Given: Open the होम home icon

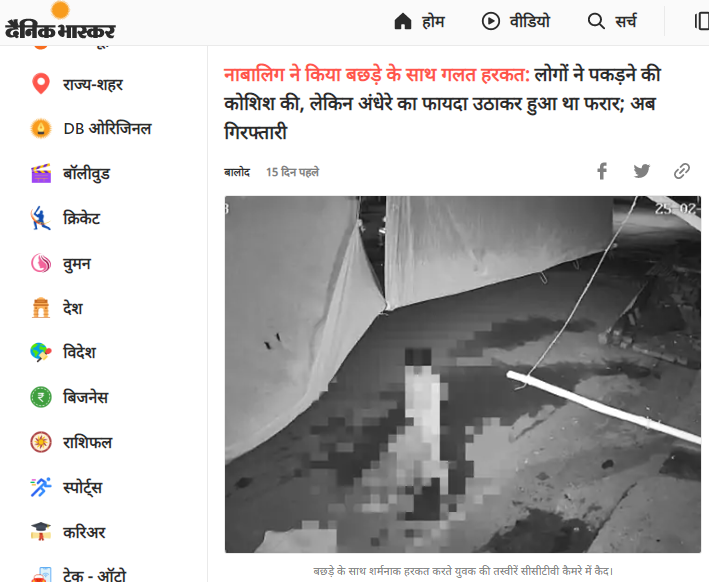Looking at the screenshot, I should [x=402, y=21].
